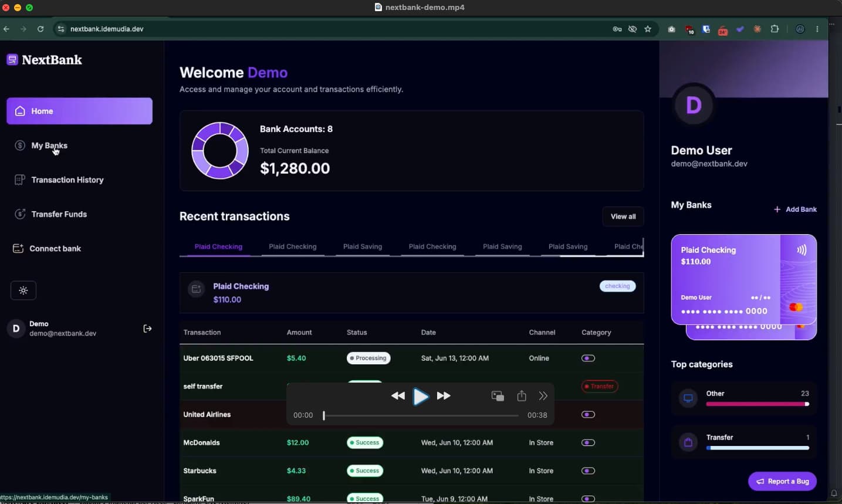Click the crossed-out eye icon in address bar
This screenshot has width=842, height=504.
click(x=633, y=29)
